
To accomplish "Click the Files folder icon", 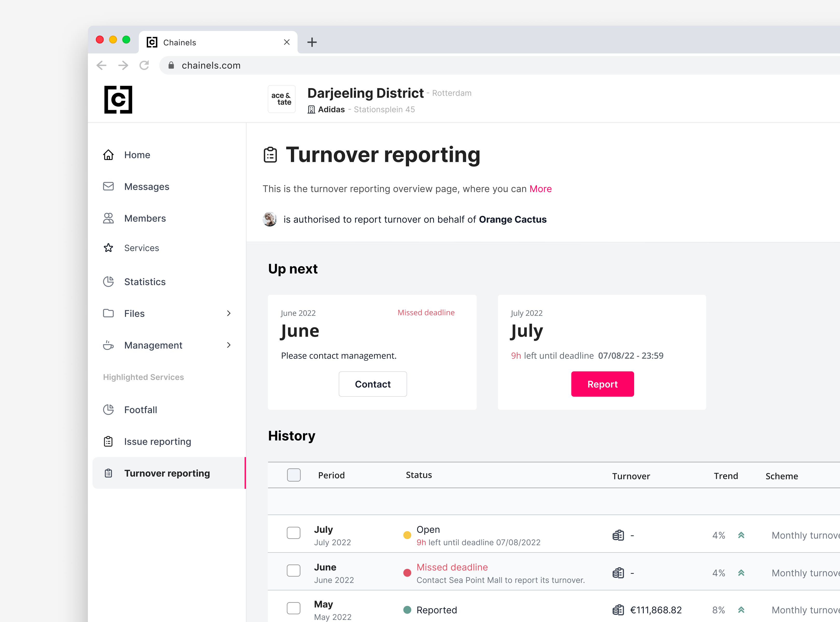I will (x=108, y=313).
